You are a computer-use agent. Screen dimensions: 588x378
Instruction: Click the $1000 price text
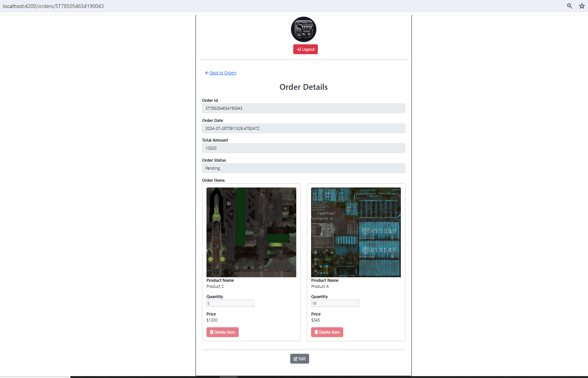click(212, 320)
